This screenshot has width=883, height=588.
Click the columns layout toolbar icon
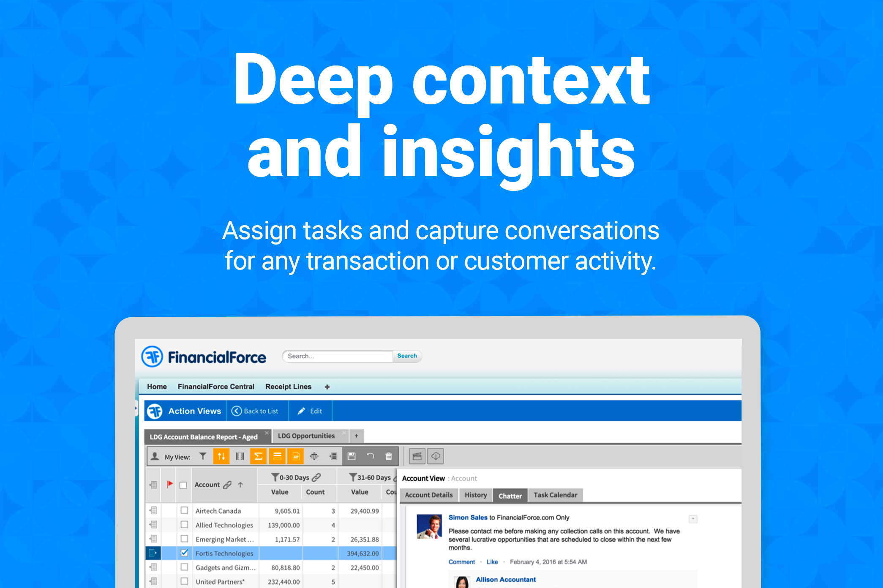tap(240, 456)
